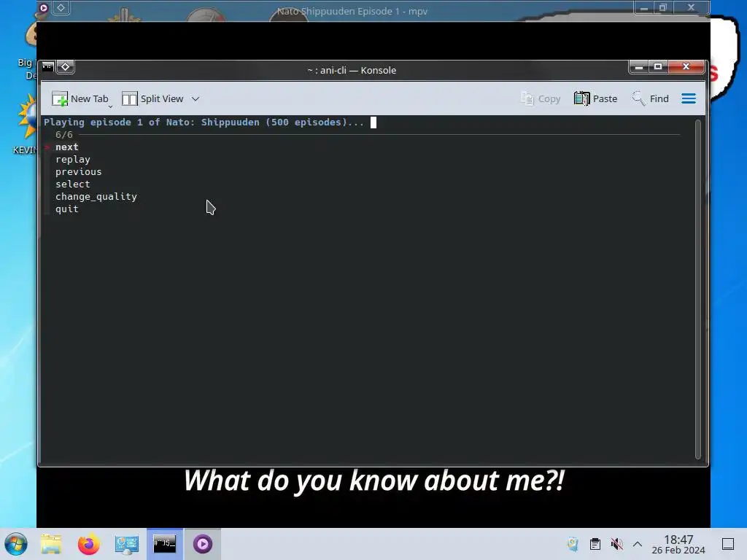Click the Copy toolbar button
Image resolution: width=747 pixels, height=560 pixels.
(541, 98)
